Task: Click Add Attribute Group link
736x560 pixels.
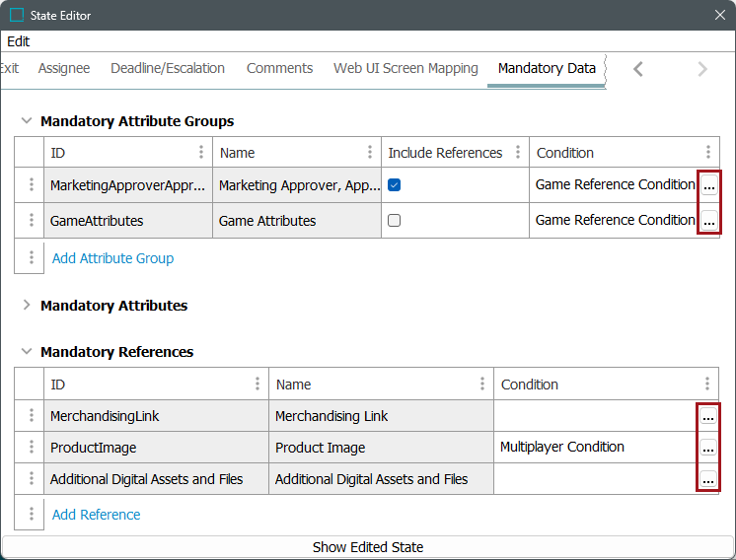Action: click(x=112, y=258)
